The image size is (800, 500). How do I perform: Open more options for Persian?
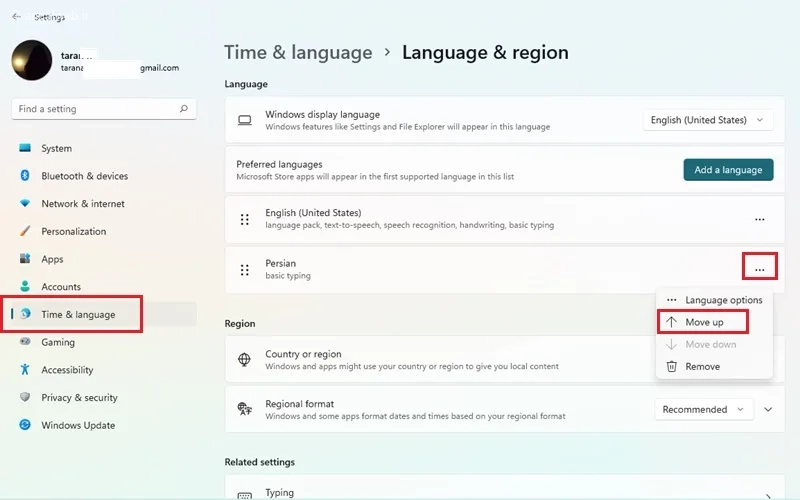760,269
